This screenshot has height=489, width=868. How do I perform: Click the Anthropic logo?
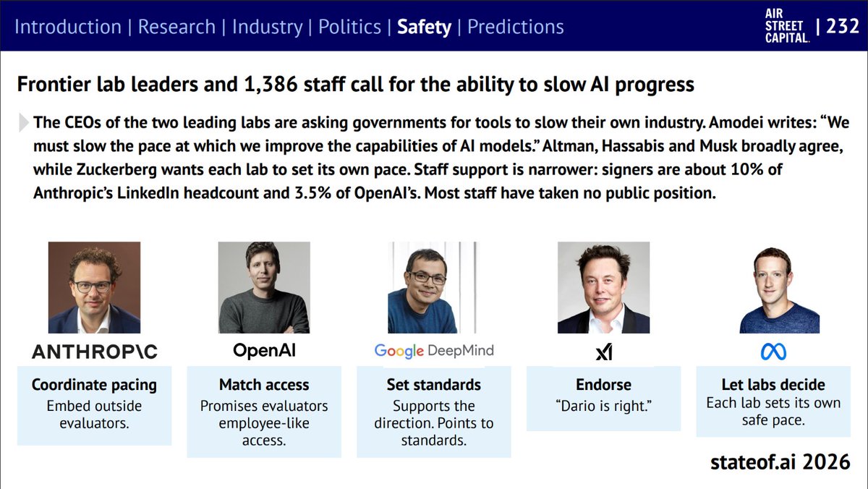coord(94,352)
